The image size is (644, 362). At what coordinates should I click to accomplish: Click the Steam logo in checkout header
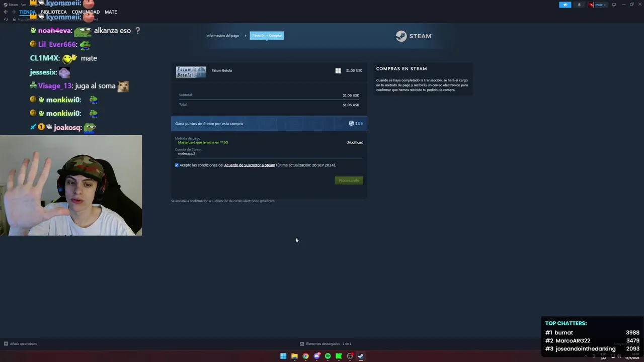[414, 36]
